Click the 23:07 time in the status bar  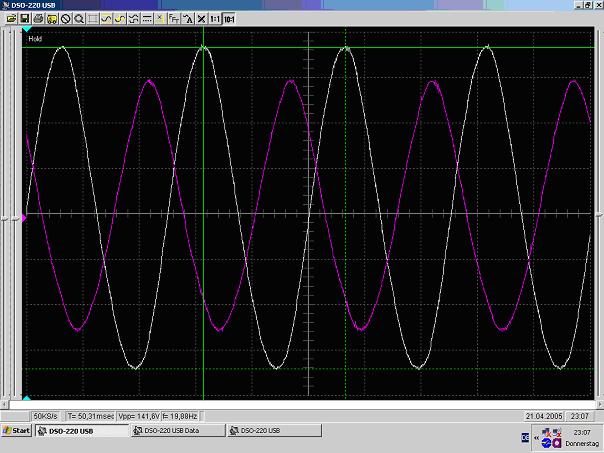click(580, 416)
